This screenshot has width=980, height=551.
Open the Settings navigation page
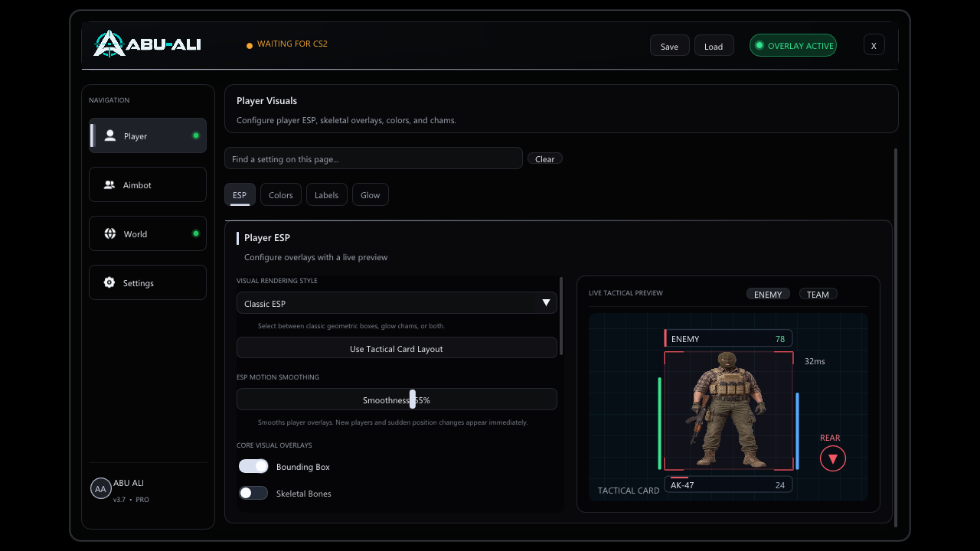pos(148,282)
